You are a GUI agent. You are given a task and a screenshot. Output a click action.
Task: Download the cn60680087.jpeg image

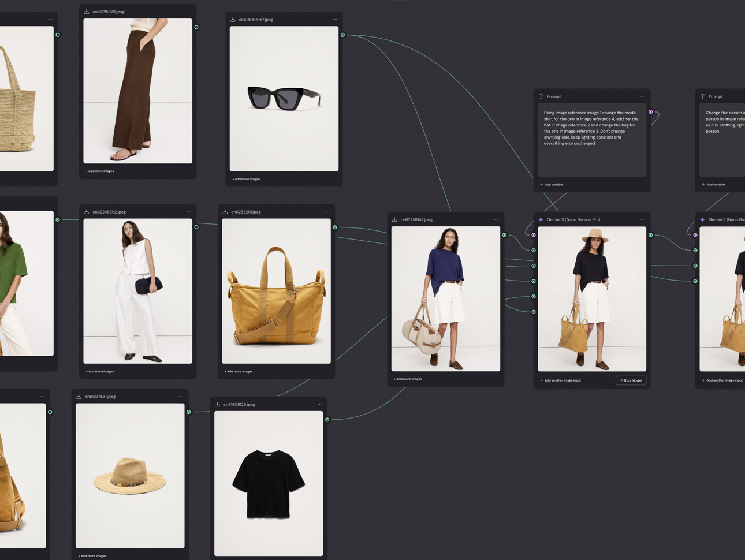(x=233, y=20)
